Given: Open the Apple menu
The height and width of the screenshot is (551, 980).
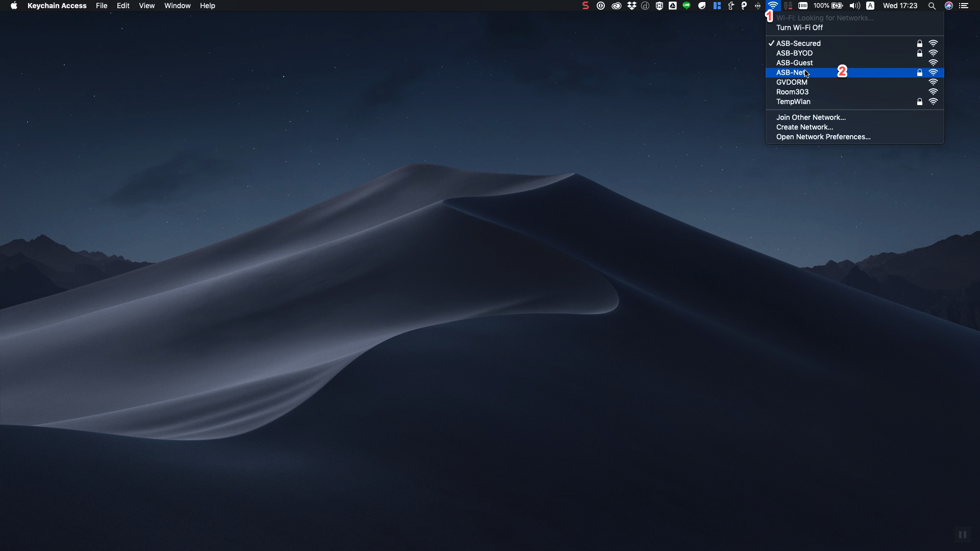Looking at the screenshot, I should [14, 6].
